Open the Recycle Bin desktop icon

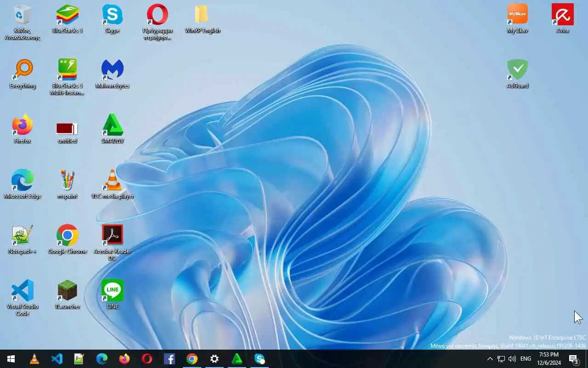(22, 22)
